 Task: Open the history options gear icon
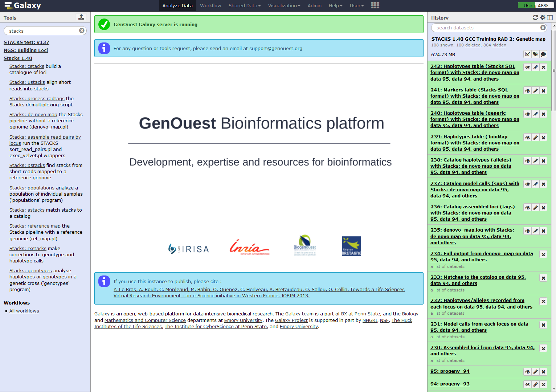(x=543, y=17)
